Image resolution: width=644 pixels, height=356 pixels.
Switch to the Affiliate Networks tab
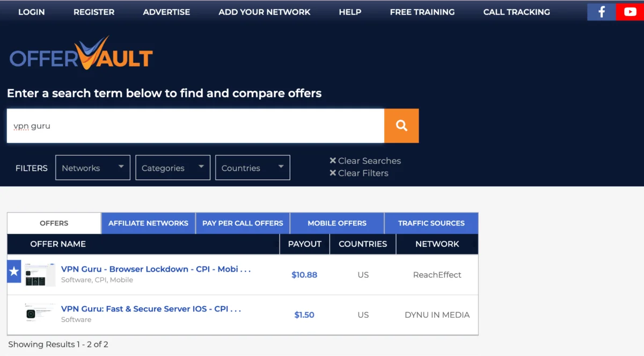(148, 223)
